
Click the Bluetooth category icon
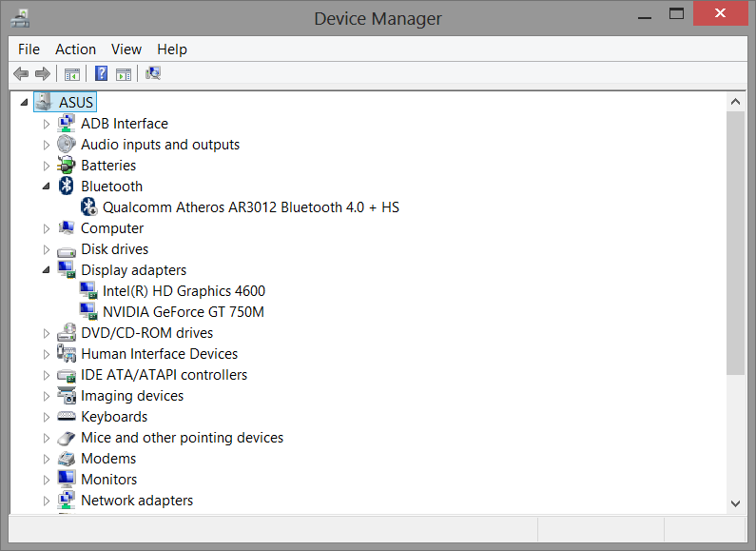tap(66, 186)
